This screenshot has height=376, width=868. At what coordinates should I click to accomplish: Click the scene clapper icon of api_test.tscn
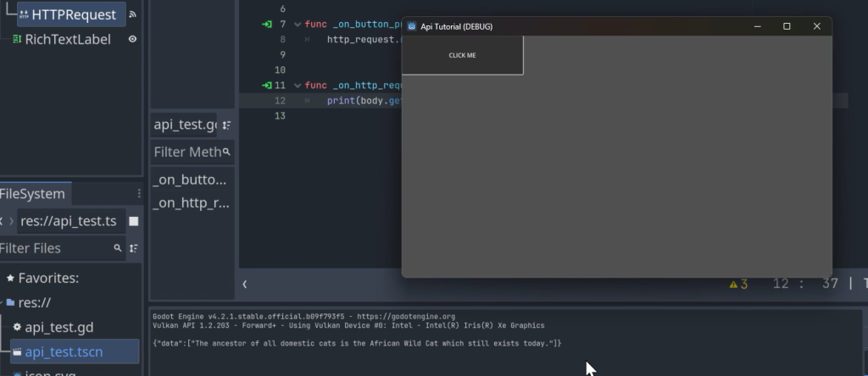(x=17, y=351)
